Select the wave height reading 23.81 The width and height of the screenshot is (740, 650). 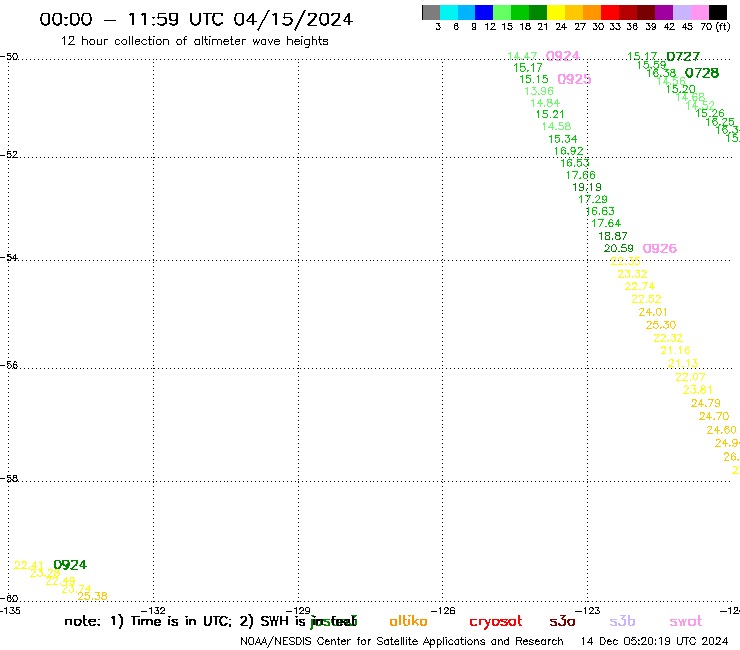pos(698,390)
